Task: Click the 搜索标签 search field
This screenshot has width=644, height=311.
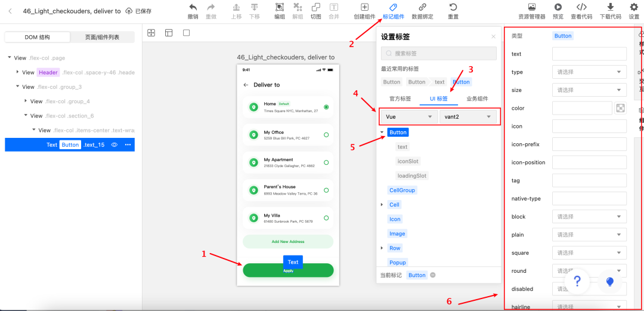Action: coord(439,54)
